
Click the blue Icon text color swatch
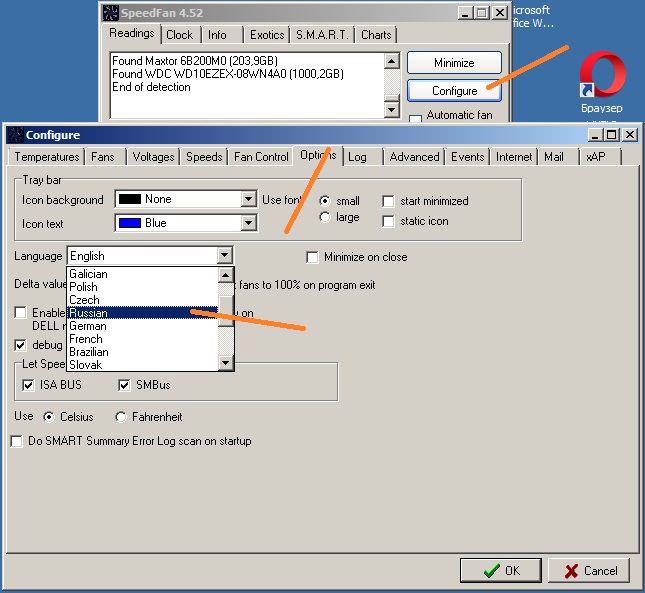pyautogui.click(x=130, y=223)
